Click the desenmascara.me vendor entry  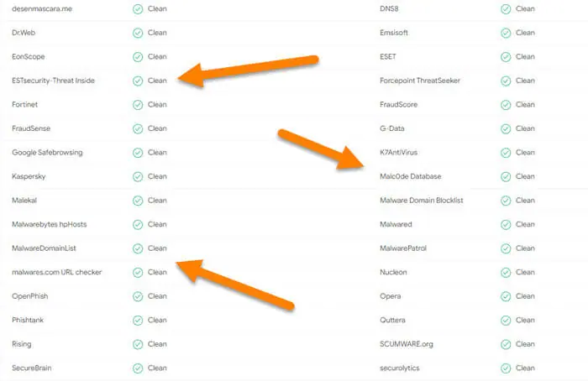click(42, 8)
